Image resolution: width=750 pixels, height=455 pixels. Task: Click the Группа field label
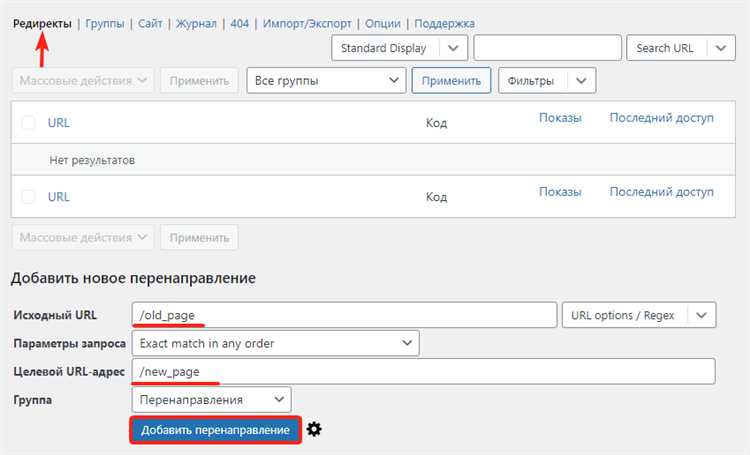click(x=33, y=400)
